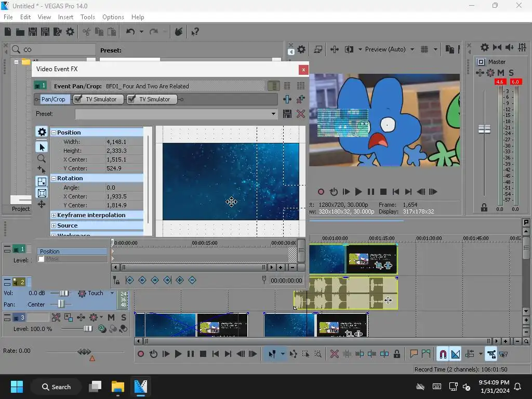
Task: Toggle the master fader lock icon
Action: (x=484, y=207)
